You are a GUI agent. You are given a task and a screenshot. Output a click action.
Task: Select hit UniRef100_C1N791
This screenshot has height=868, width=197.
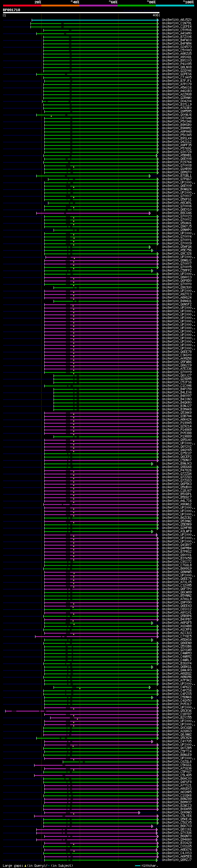[x=177, y=23]
